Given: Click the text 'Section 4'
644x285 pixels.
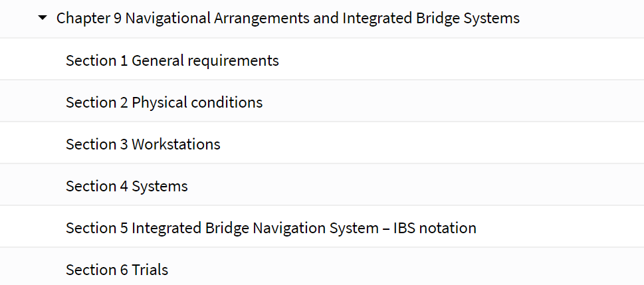Looking at the screenshot, I should coord(97,186).
